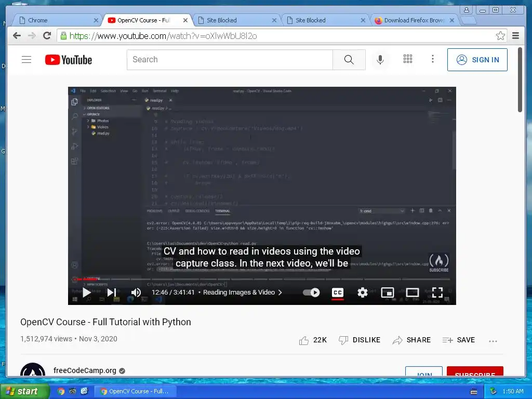The width and height of the screenshot is (532, 399).
Task: Click the taskbar keyboard tray icon
Action: pyautogui.click(x=474, y=392)
